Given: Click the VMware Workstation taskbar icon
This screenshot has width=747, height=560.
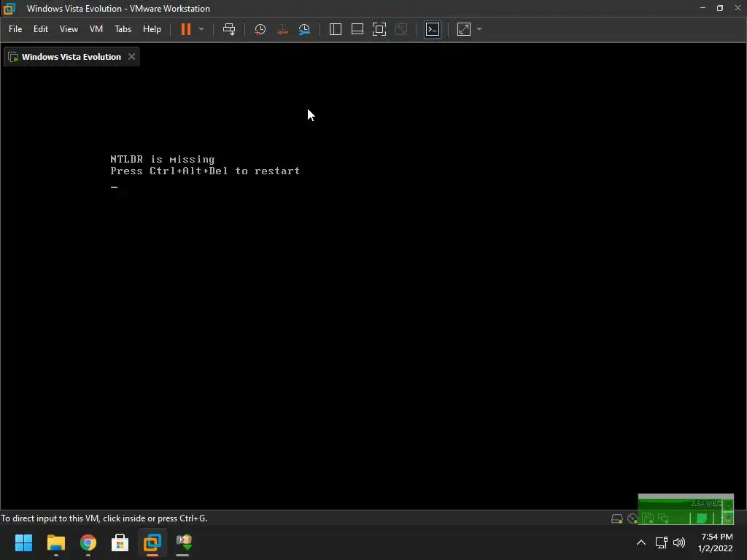Looking at the screenshot, I should [x=152, y=542].
